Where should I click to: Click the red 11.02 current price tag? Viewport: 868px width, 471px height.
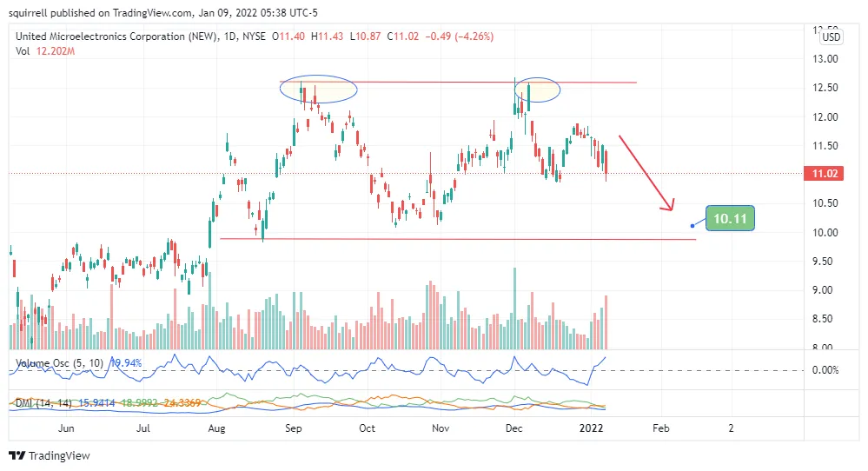pos(825,174)
